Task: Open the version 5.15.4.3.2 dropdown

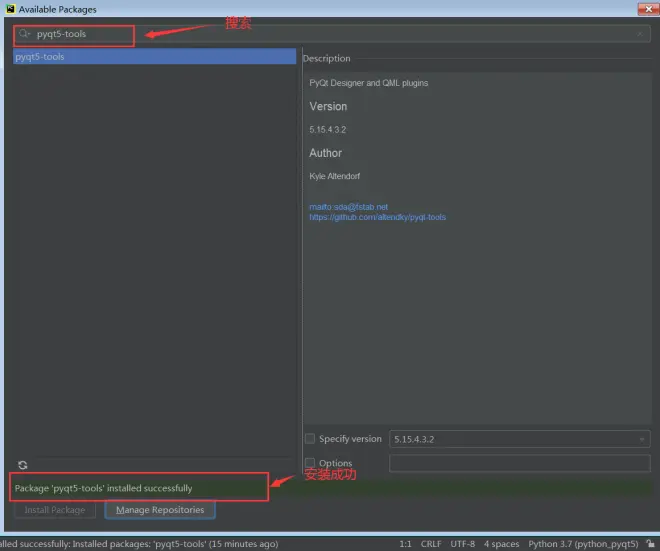Action: pyautogui.click(x=519, y=439)
